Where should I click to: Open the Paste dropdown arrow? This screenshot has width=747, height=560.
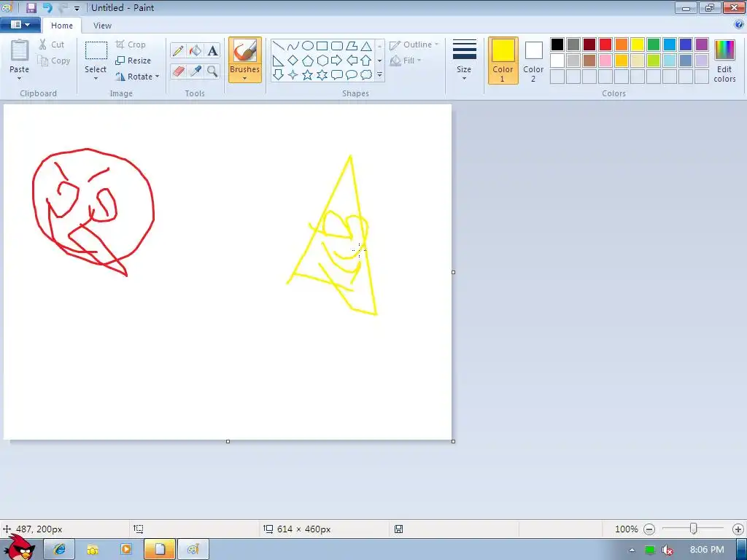(x=19, y=79)
